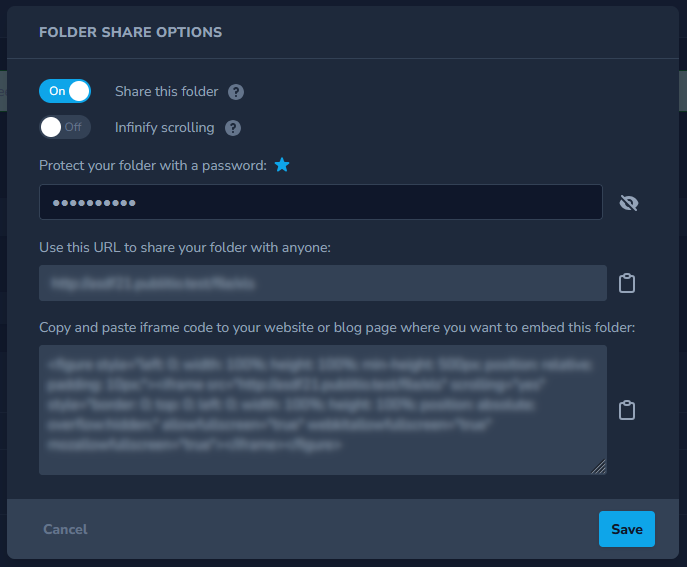This screenshot has width=687, height=567.
Task: Click the Infinify scrolling label text
Action: point(164,128)
